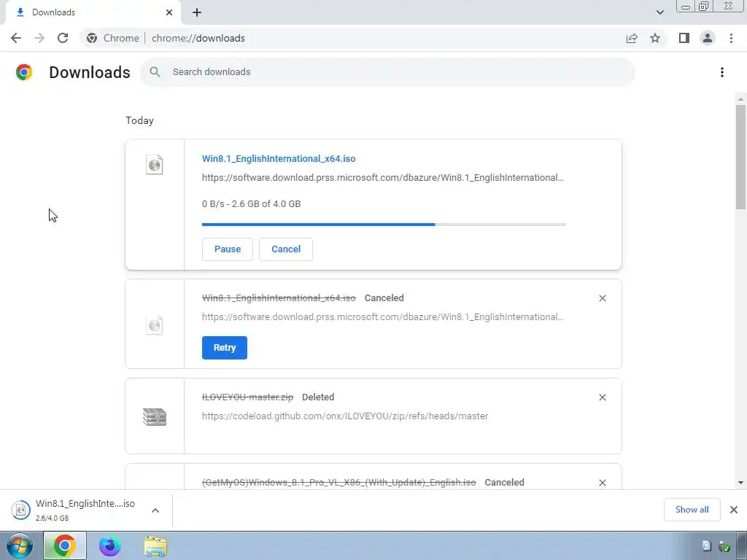747x560 pixels.
Task: Select the Downloads tab
Action: click(x=93, y=12)
